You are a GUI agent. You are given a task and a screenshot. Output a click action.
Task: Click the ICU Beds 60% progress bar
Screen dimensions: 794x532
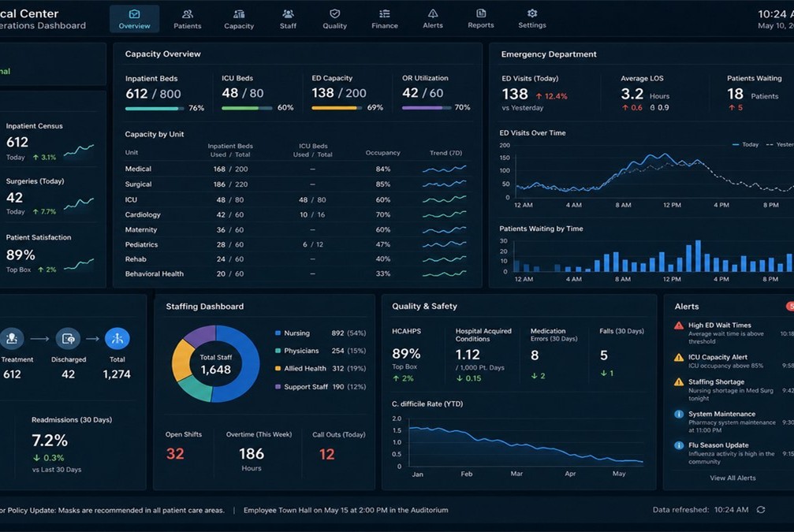[247, 108]
